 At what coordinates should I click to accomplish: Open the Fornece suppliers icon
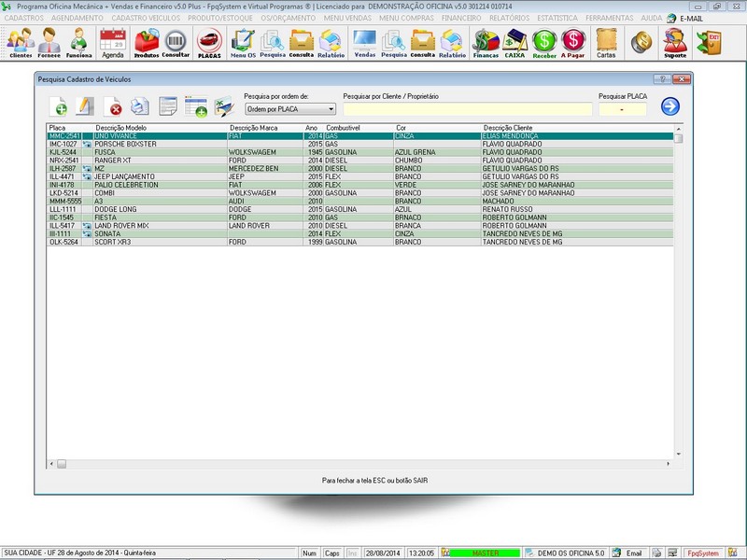coord(49,43)
